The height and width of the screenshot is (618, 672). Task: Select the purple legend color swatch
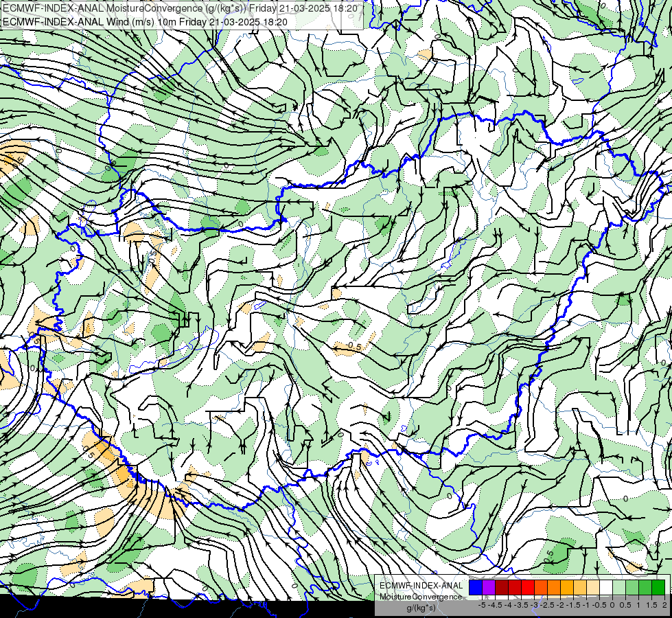pos(489,588)
